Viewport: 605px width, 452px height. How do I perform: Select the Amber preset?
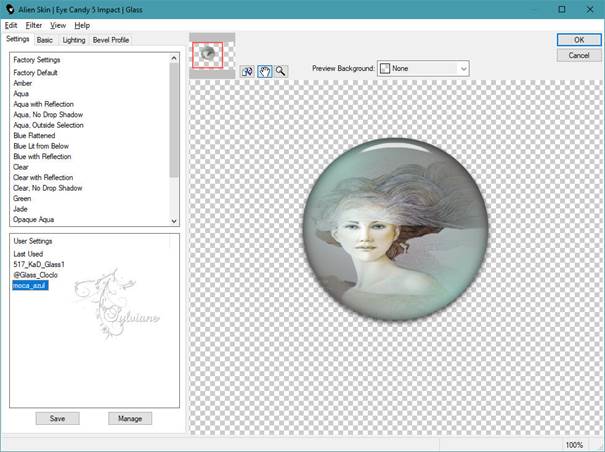point(23,83)
